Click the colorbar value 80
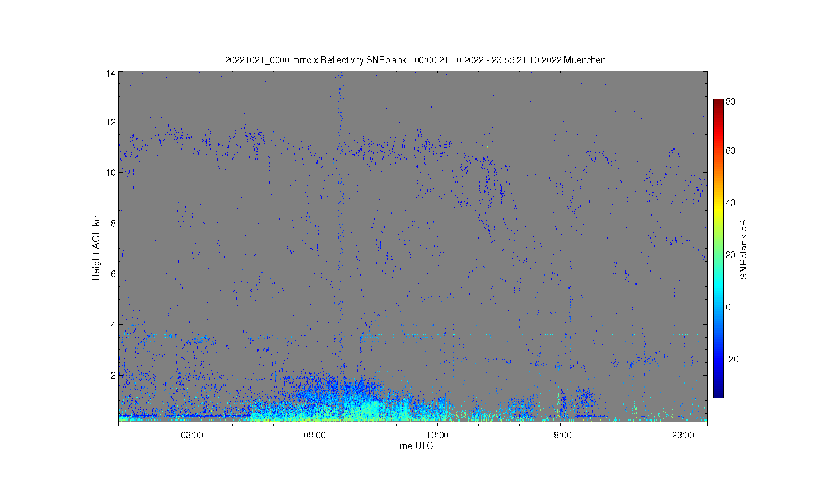Viewport: 840px width, 504px height. click(x=730, y=102)
